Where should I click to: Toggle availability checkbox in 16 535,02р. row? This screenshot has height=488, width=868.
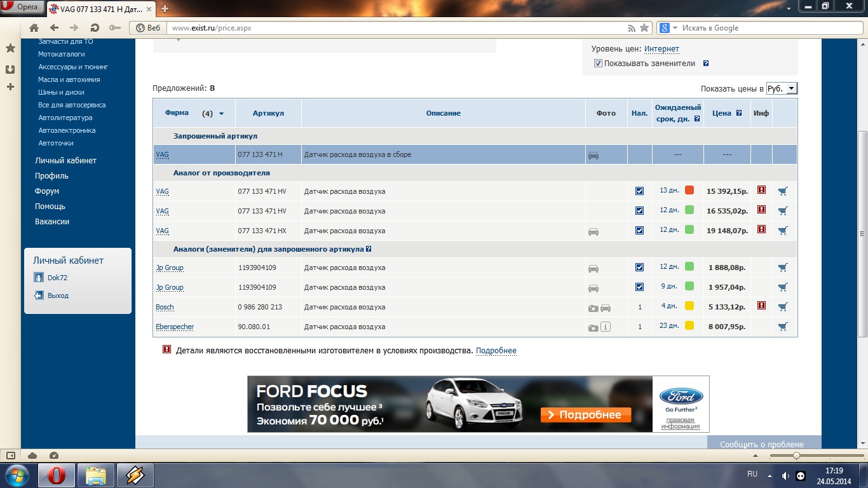640,210
